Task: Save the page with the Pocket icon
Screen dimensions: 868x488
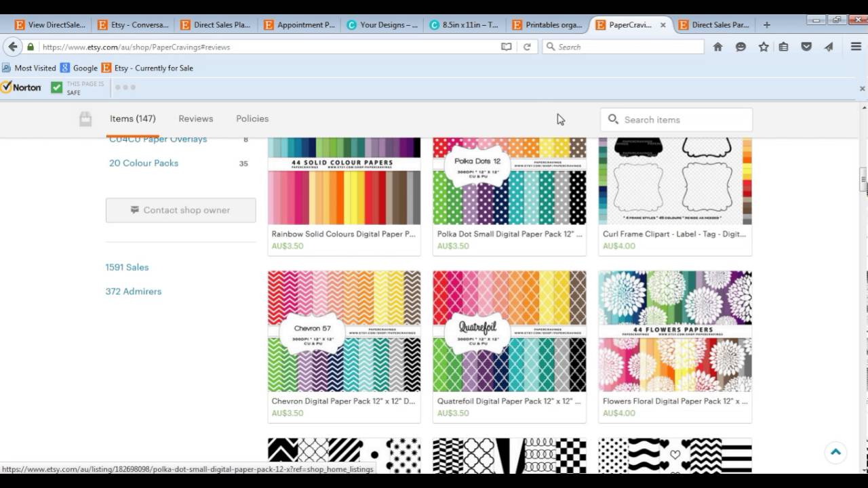Action: coord(806,47)
